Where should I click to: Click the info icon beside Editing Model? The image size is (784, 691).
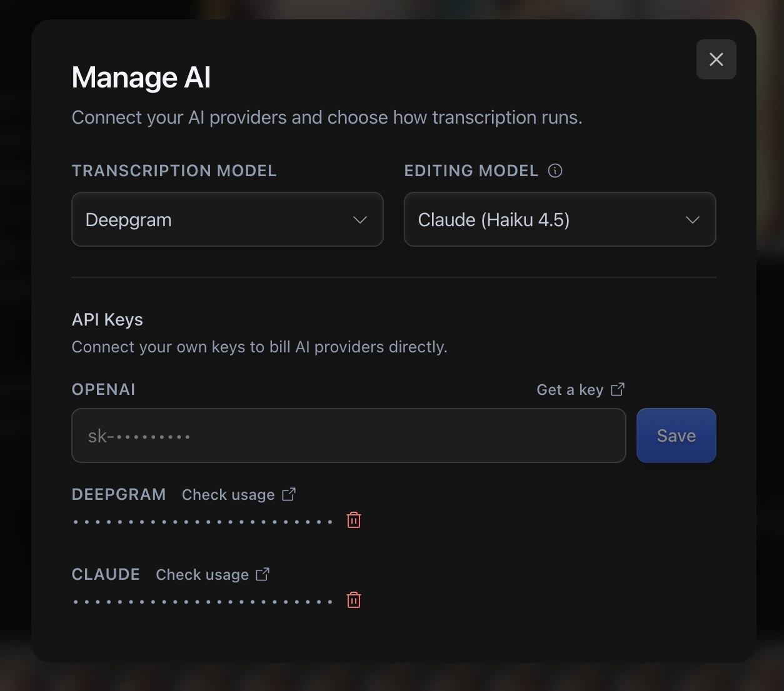555,171
